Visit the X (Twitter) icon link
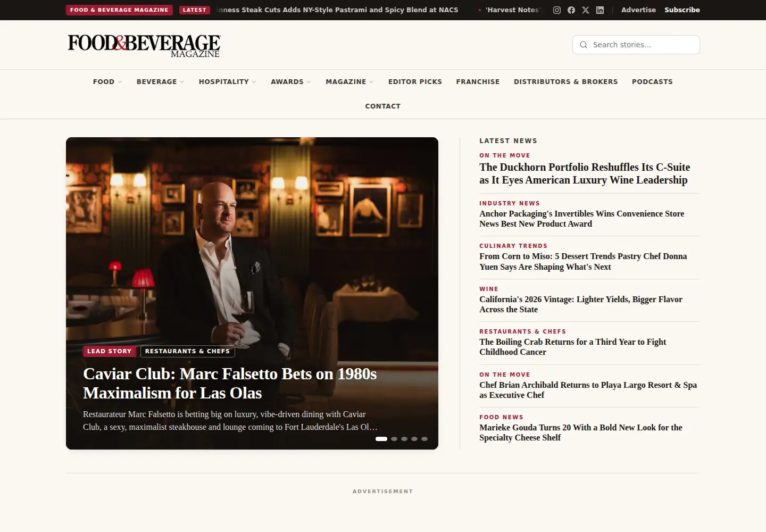Screen dimensions: 766x532 click(586, 10)
